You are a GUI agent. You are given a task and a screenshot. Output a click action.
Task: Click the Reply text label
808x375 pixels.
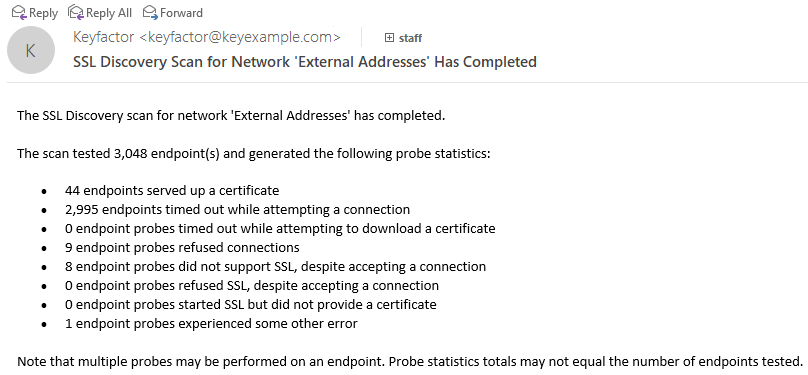[x=43, y=13]
